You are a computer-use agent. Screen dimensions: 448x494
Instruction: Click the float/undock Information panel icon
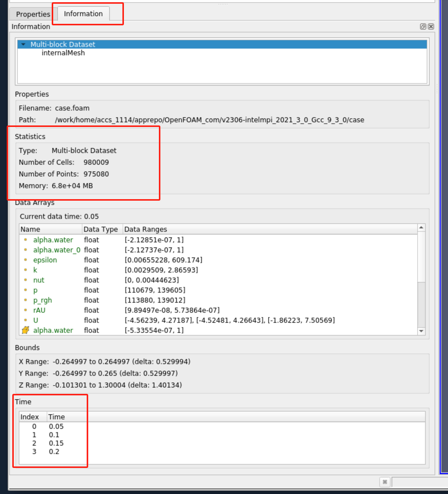tap(423, 27)
